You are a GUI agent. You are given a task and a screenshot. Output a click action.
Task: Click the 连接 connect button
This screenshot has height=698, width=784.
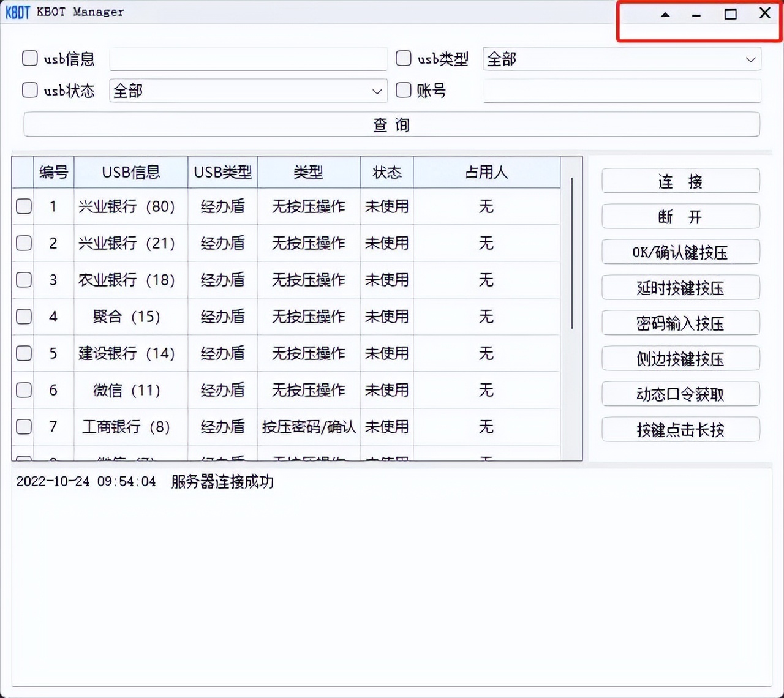680,181
